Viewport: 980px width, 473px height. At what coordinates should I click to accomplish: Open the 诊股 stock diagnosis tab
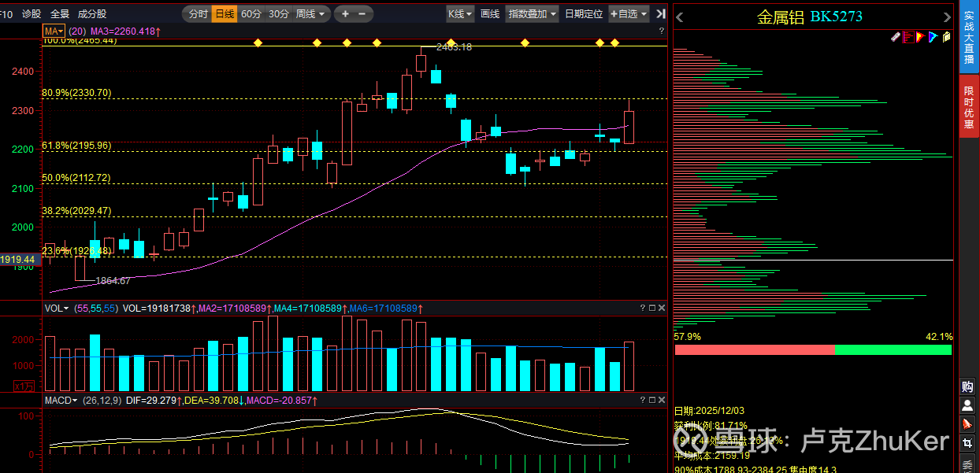coord(32,14)
